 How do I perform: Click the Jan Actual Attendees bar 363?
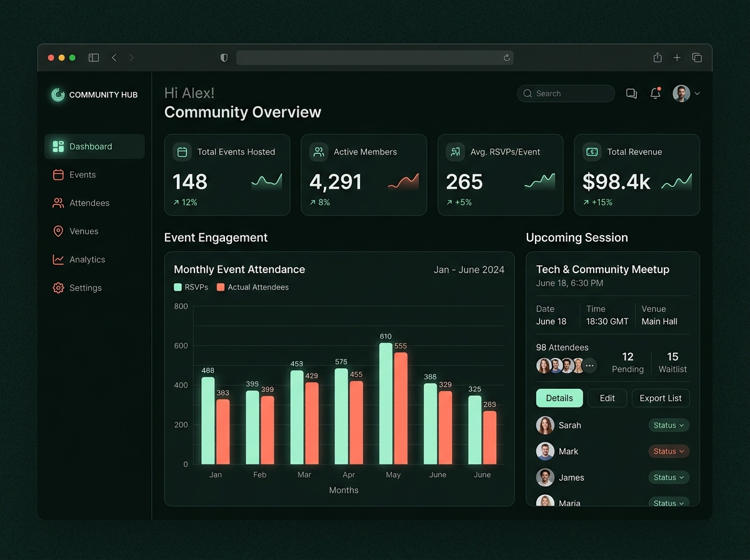[223, 432]
